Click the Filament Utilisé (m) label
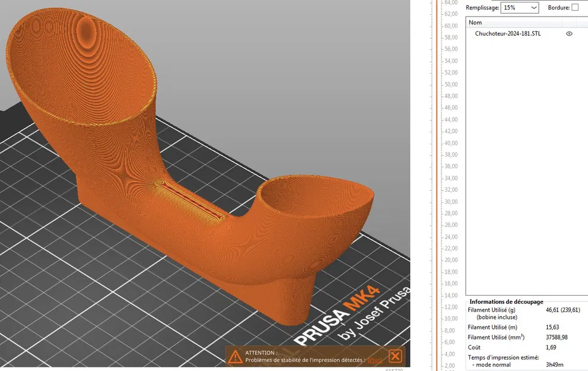588x371 pixels. 492,327
